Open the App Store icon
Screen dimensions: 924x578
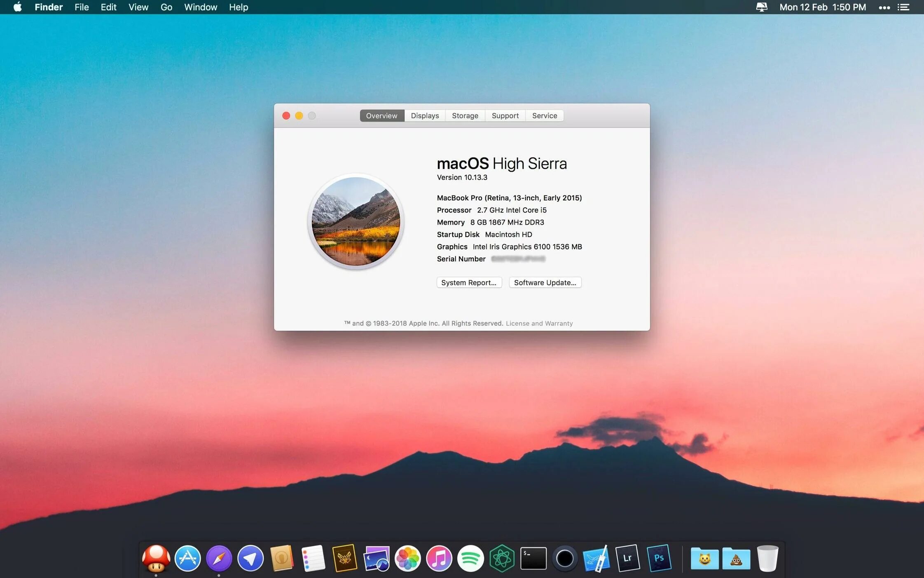coord(187,559)
